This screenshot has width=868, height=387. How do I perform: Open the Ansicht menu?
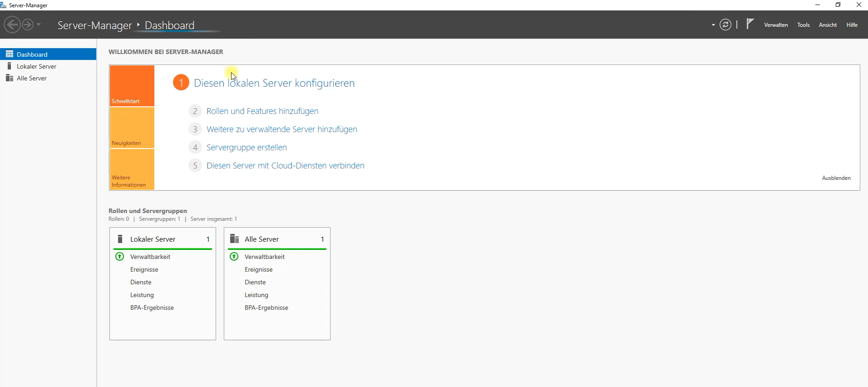pyautogui.click(x=828, y=25)
